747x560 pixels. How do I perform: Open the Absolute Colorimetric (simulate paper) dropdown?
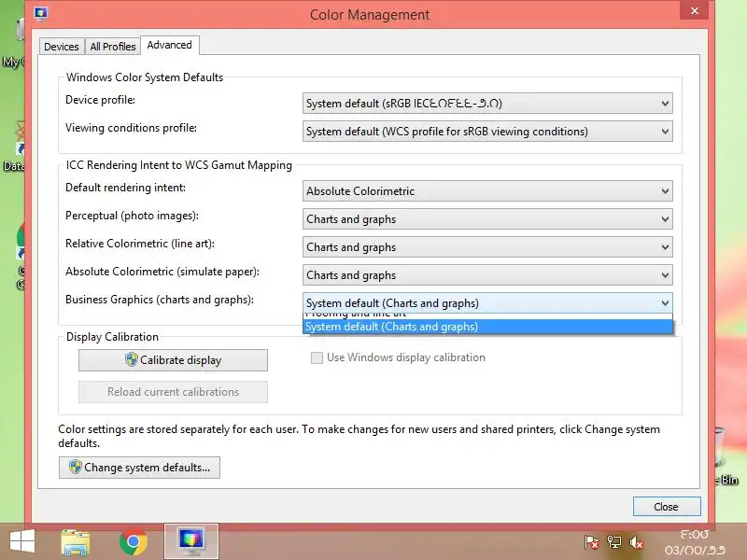pyautogui.click(x=487, y=275)
